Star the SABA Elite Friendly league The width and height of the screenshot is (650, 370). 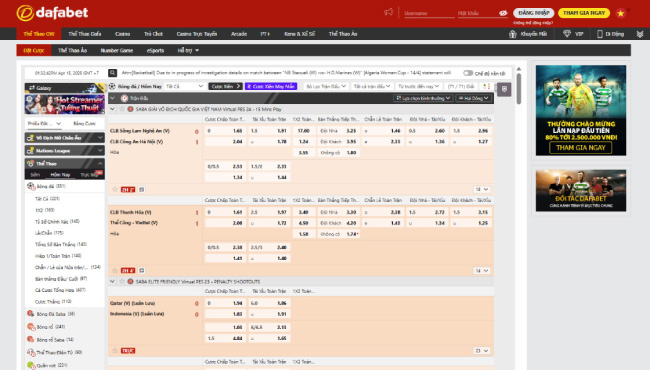click(x=122, y=281)
